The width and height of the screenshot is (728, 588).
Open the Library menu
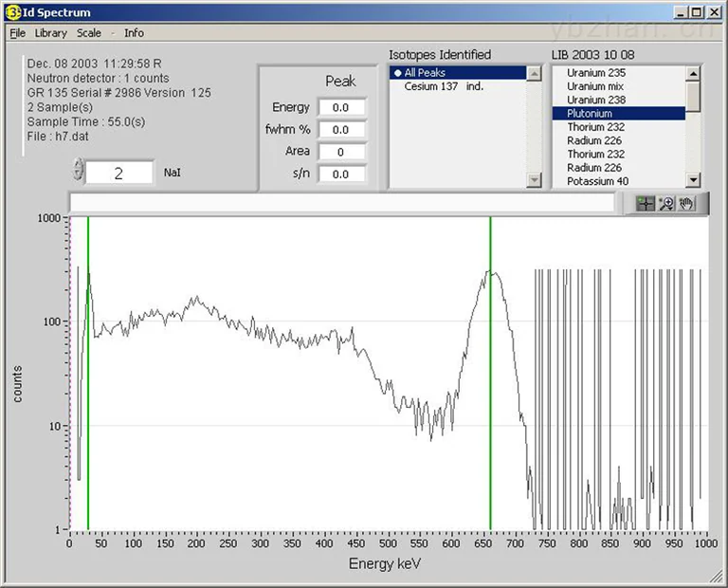tap(51, 33)
